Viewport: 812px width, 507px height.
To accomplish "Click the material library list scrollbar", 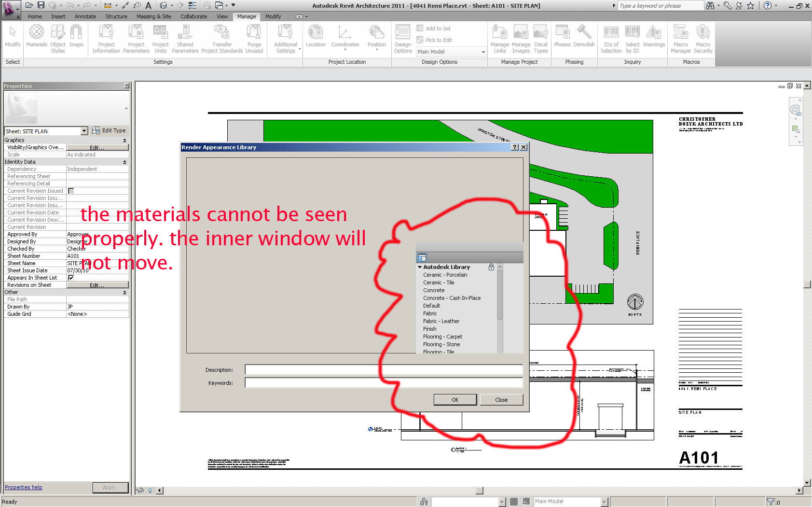I will (x=500, y=295).
